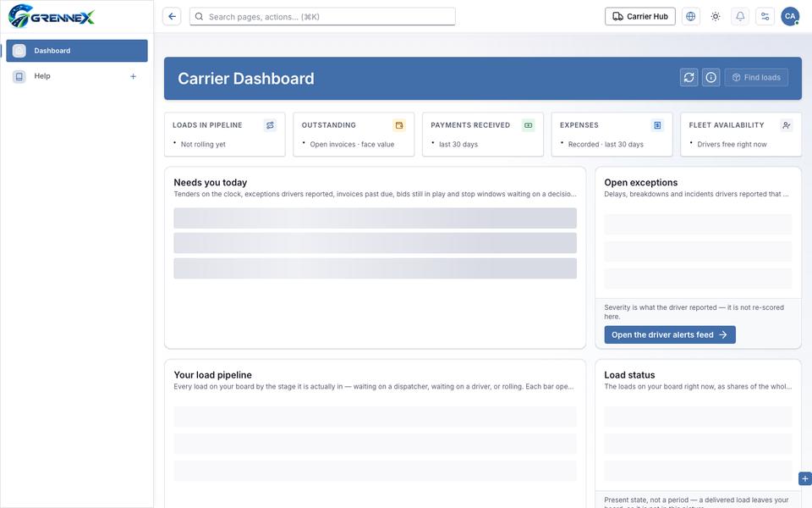The image size is (812, 508).
Task: Click the Outstanding card invoice icon
Action: pos(398,125)
